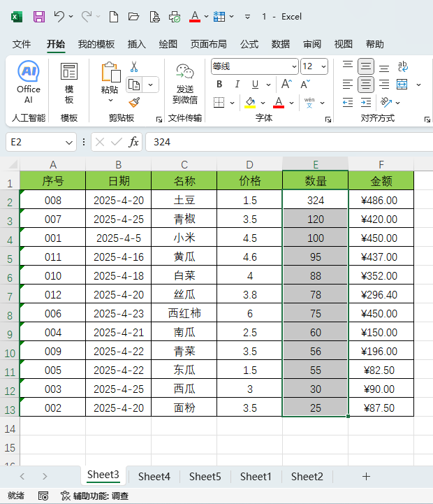Open the templates (模板) button
This screenshot has width=433, height=504.
(x=69, y=83)
